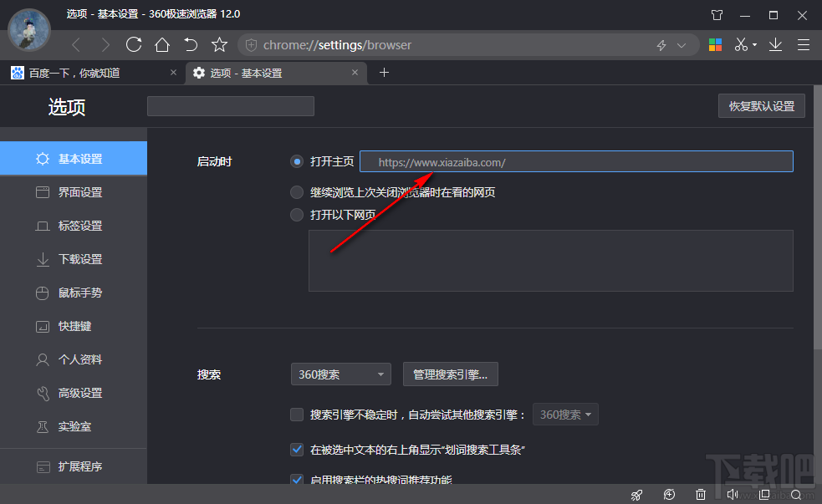Open 快捷键 in the sidebar

74,326
